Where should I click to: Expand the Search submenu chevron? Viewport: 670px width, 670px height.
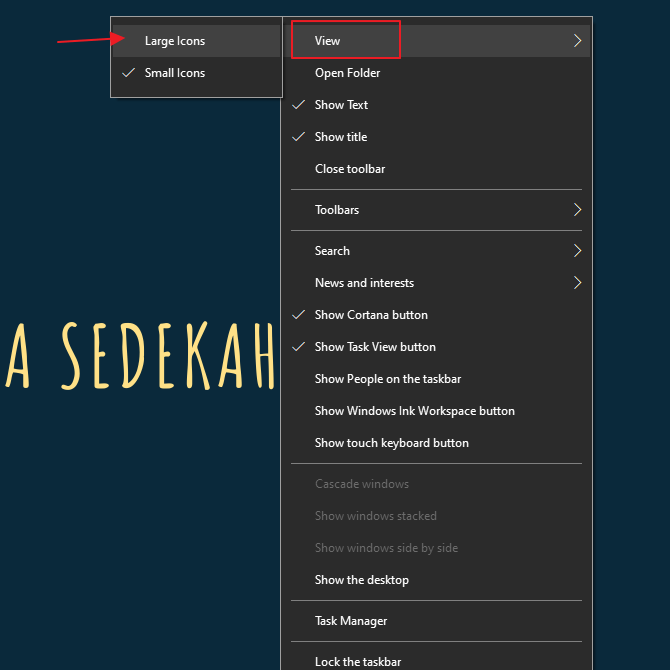[x=577, y=251]
